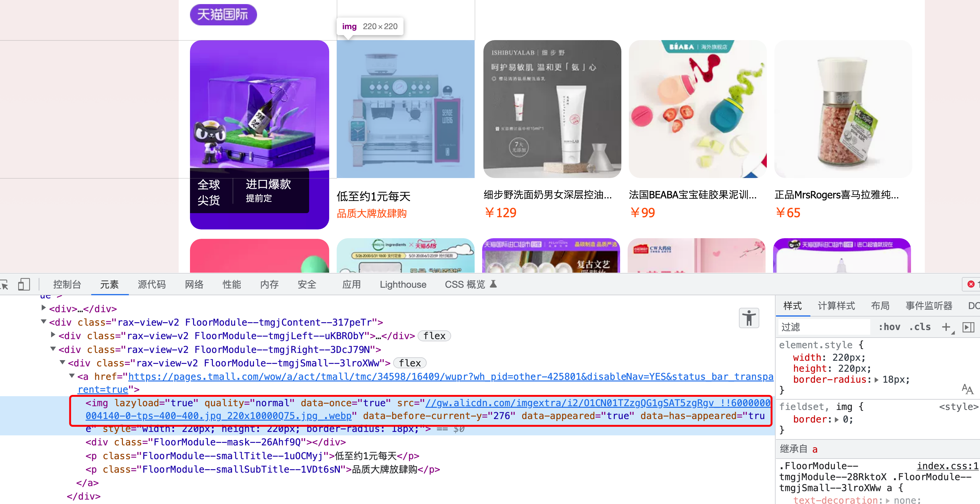Click the 低至约1元每天 title
980x504 pixels.
coord(374,196)
